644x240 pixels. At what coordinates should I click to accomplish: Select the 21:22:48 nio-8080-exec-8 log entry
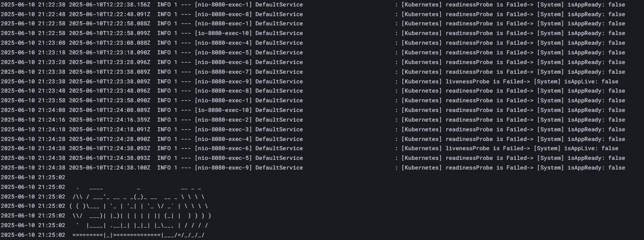pos(185,14)
